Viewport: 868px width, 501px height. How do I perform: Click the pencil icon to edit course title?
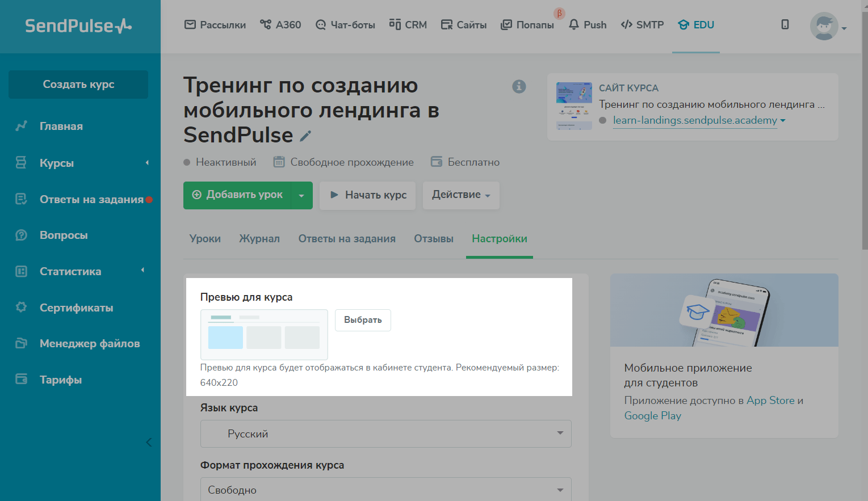click(305, 136)
